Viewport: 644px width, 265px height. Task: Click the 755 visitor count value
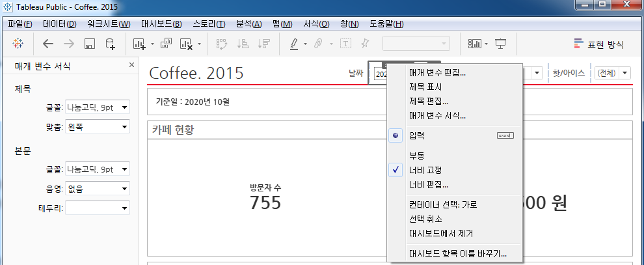pyautogui.click(x=265, y=202)
